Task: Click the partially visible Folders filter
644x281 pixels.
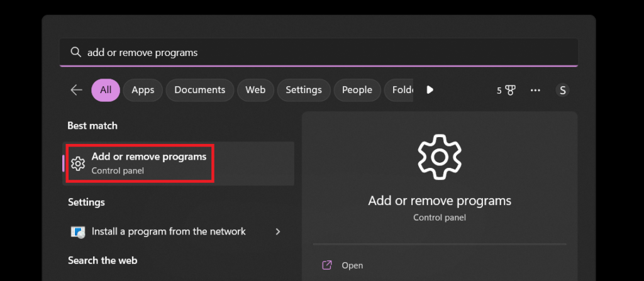Action: 401,90
